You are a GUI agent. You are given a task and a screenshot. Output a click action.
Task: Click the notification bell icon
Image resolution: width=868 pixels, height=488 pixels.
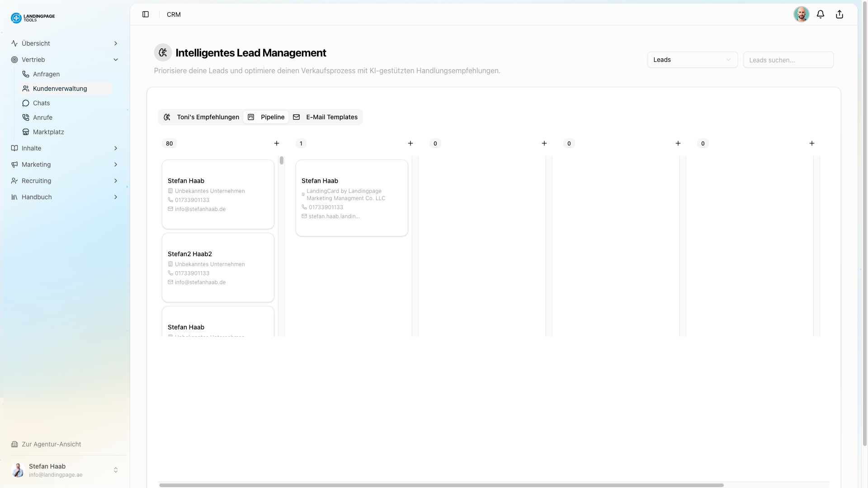pos(821,14)
